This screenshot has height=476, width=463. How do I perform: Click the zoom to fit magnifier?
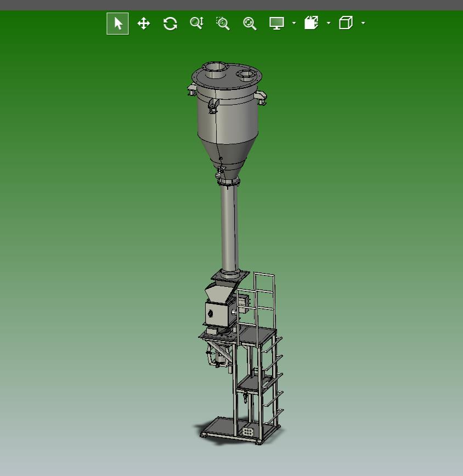point(250,24)
